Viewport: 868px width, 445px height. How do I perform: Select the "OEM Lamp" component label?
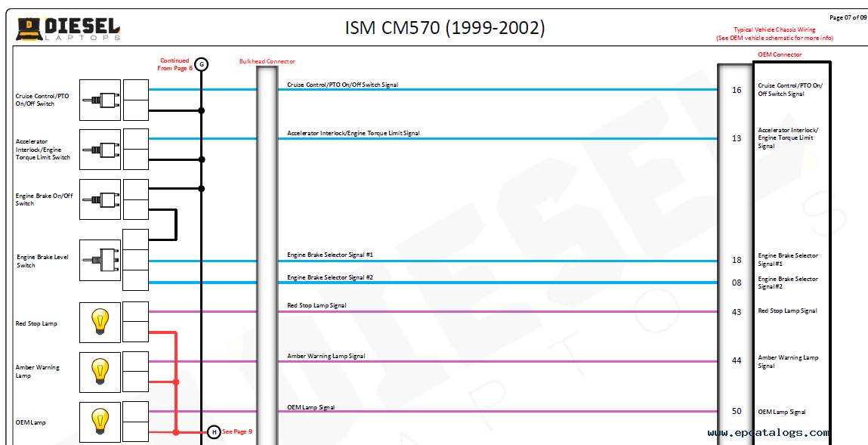30,422
